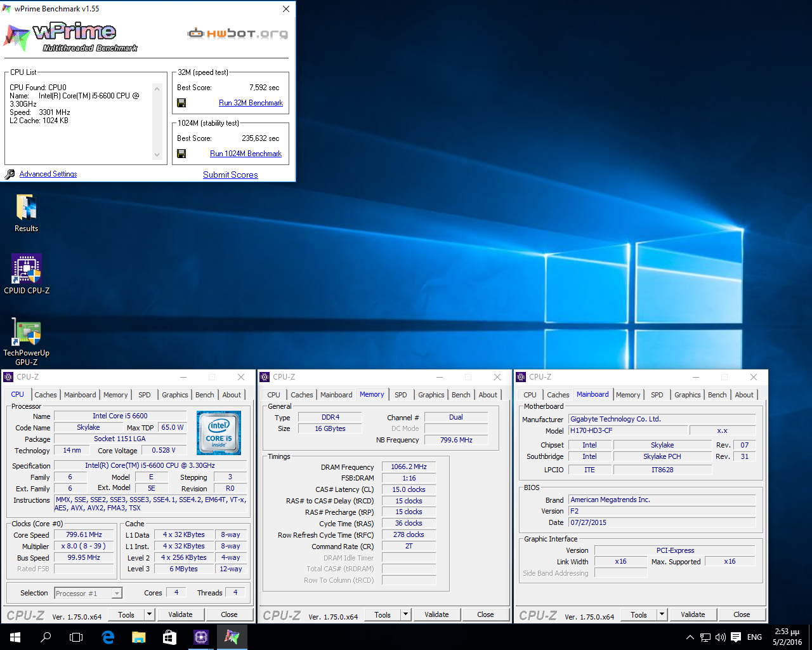The height and width of the screenshot is (650, 812).
Task: Open network status tray icon
Action: click(705, 637)
